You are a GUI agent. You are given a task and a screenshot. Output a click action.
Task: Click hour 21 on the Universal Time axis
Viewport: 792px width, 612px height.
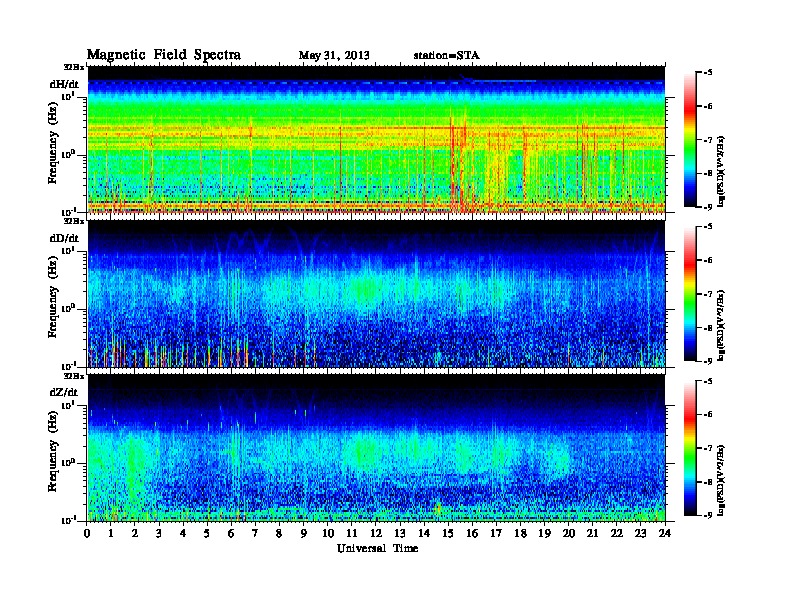[592, 533]
